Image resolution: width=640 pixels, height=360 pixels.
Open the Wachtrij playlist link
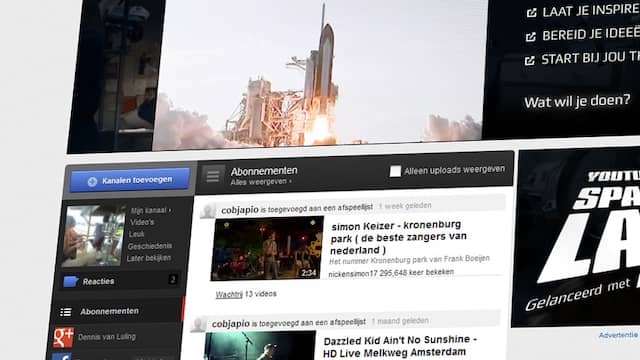point(229,294)
